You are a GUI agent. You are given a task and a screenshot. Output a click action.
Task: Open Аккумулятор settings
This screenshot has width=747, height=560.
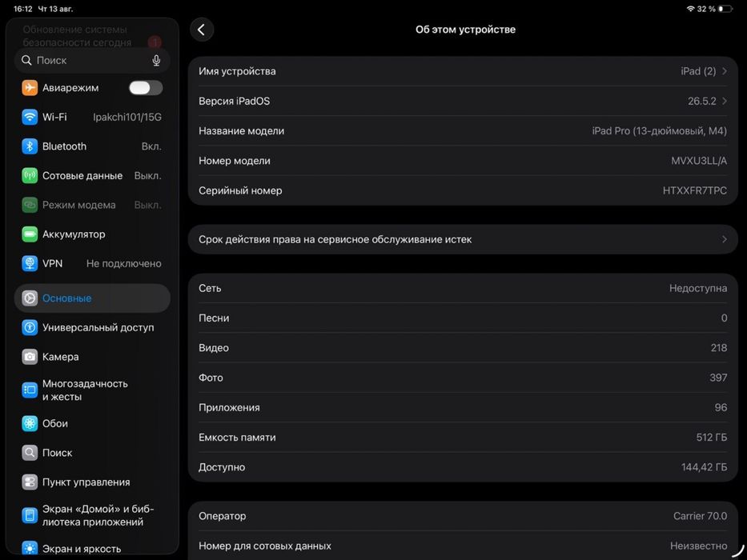(x=74, y=234)
